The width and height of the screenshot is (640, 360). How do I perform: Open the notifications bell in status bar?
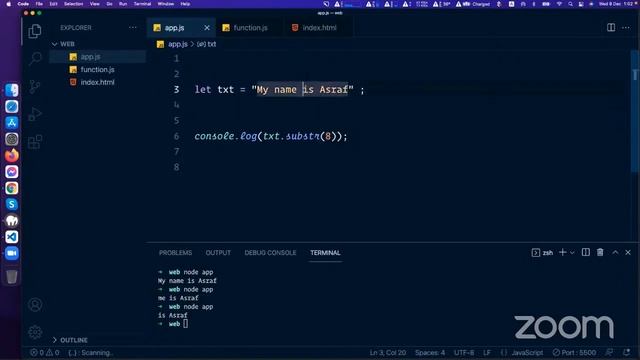627,352
